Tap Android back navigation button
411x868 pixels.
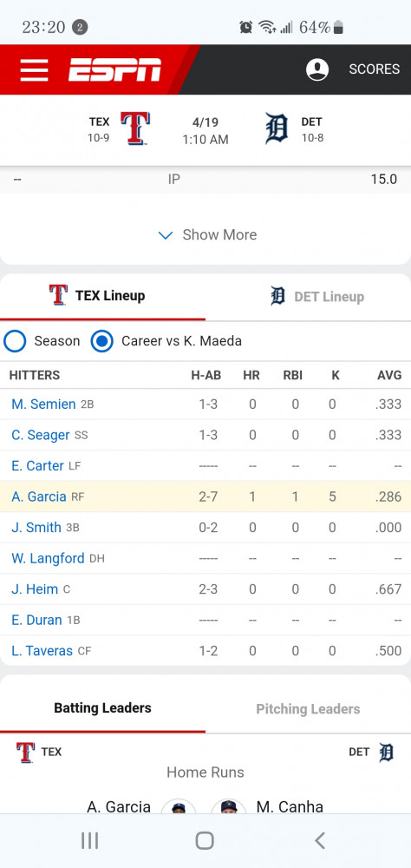click(319, 840)
